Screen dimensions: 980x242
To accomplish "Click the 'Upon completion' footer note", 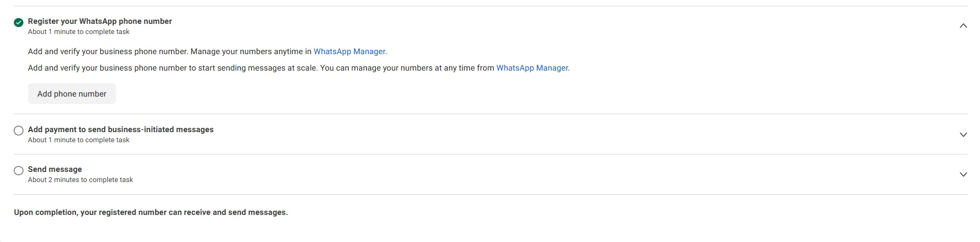I will click(151, 212).
